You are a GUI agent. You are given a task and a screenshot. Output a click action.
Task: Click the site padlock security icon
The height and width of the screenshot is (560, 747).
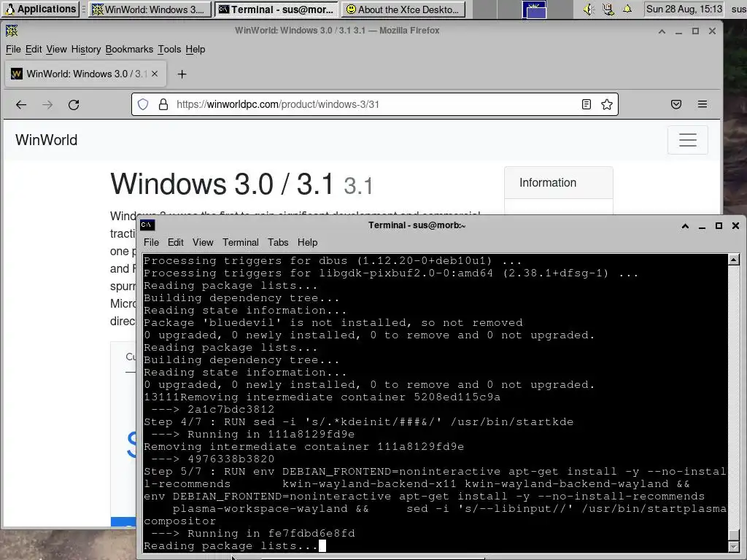click(163, 104)
